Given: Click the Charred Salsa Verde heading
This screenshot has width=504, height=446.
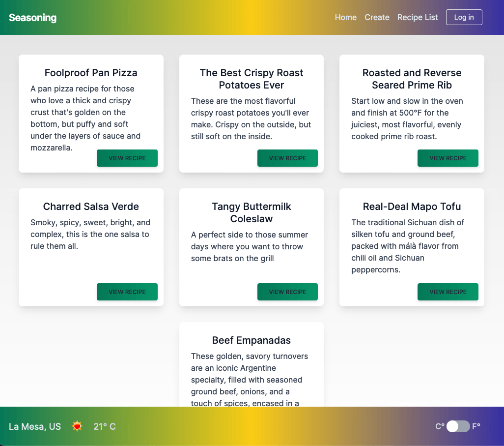Looking at the screenshot, I should (x=91, y=207).
